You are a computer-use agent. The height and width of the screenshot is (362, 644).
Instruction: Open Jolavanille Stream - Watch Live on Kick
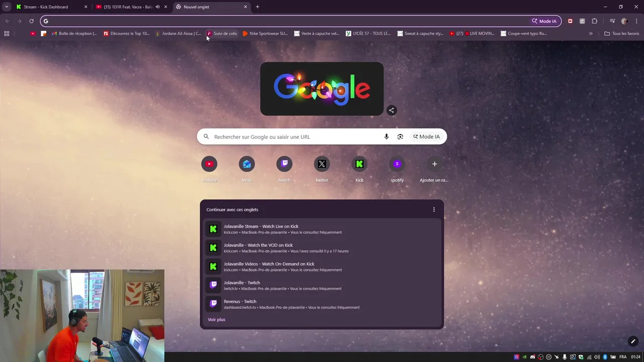(322, 229)
